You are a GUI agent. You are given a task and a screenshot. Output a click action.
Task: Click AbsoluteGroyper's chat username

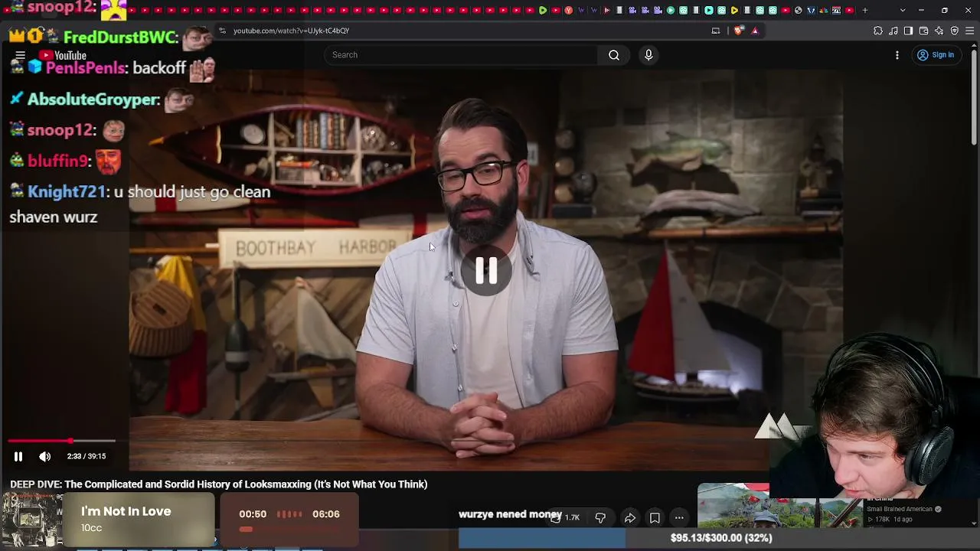[93, 99]
